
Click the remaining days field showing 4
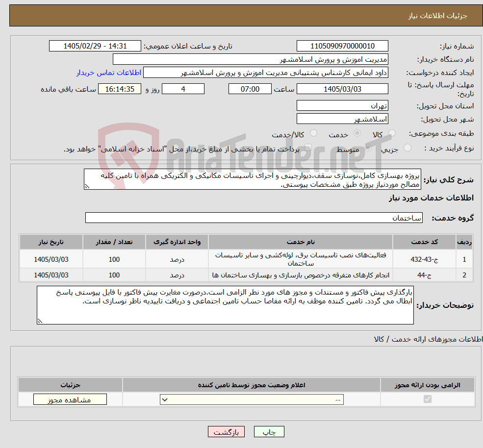point(183,89)
